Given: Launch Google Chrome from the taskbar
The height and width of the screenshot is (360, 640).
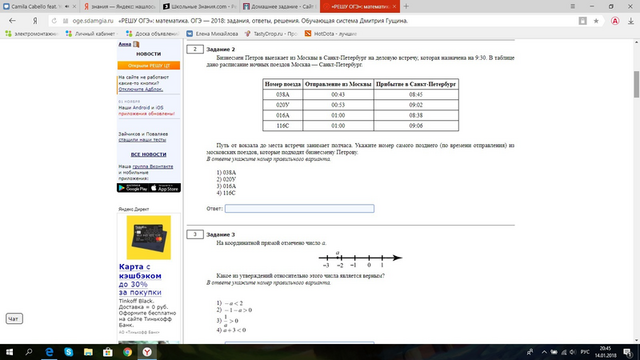Looking at the screenshot, I should coord(127,352).
